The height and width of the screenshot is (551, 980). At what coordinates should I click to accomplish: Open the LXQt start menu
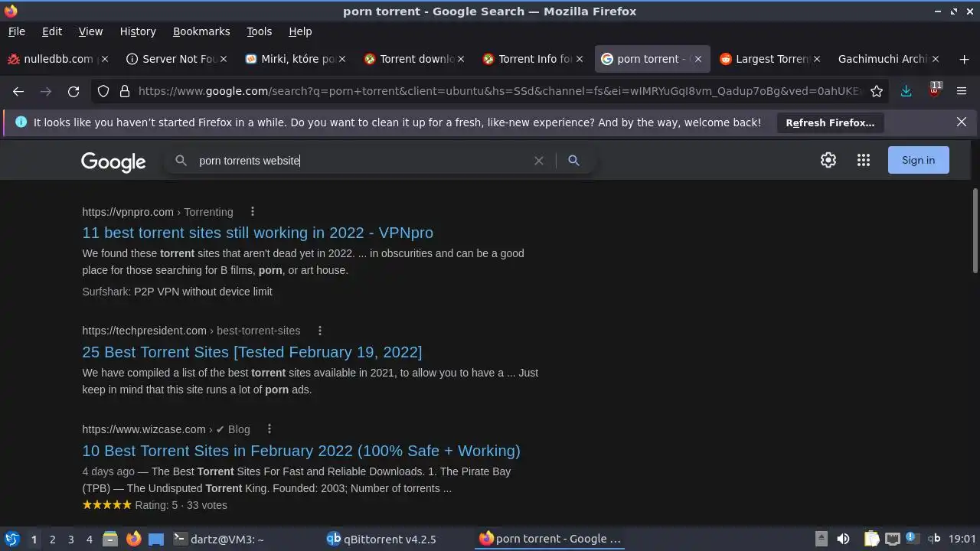[11, 539]
